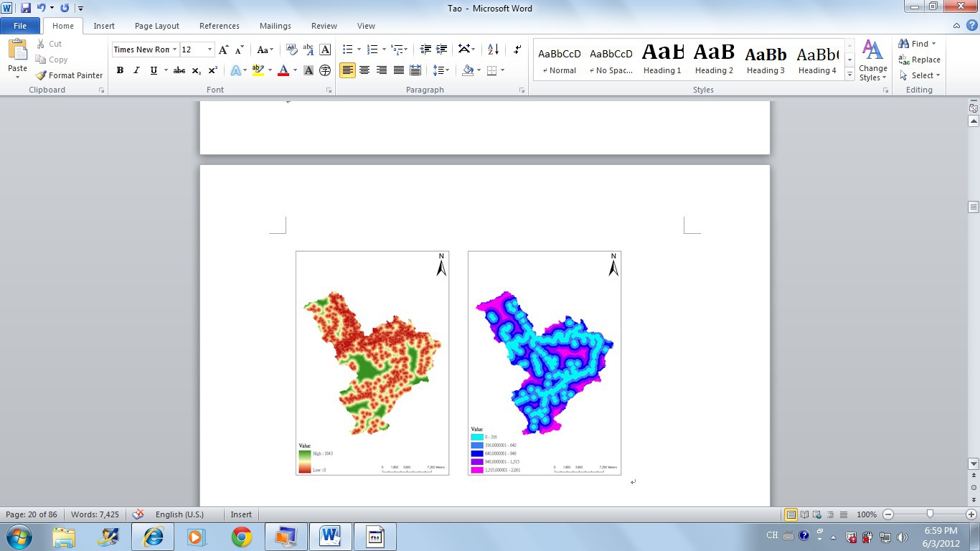Click the Clear Formatting icon
Screen dimensions: 980x551
pos(291,50)
